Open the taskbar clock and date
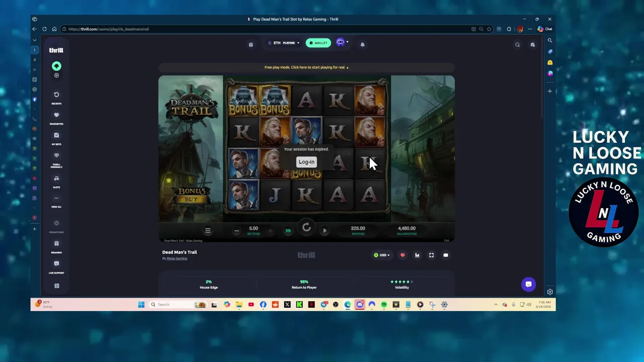The image size is (644, 362). [x=543, y=305]
